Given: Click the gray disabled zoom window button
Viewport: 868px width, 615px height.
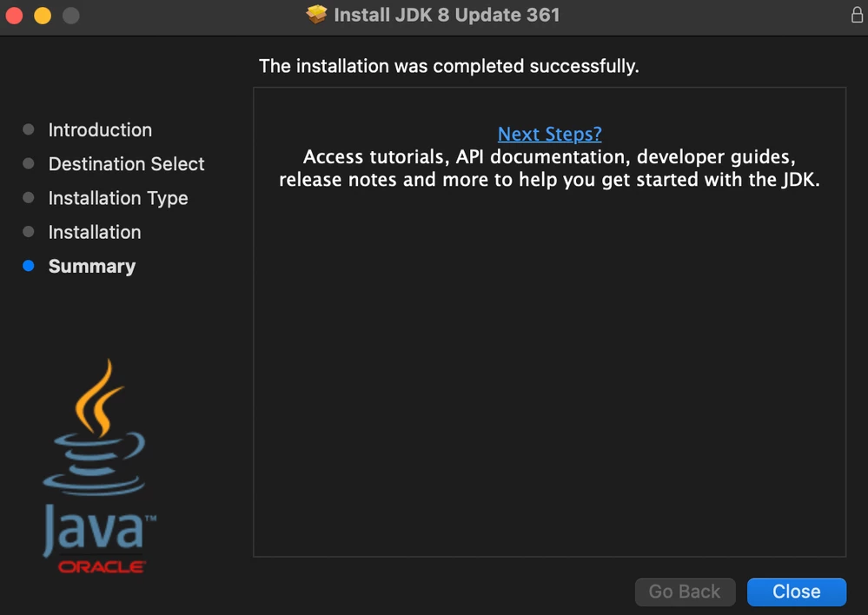Looking at the screenshot, I should tap(71, 16).
